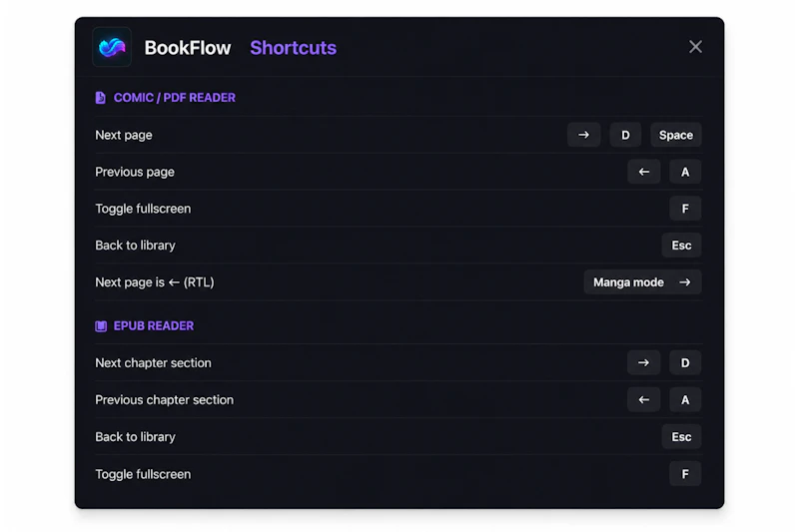Click the COMIC / PDF READER section label
Viewport: 799px width, 532px height.
(x=174, y=98)
